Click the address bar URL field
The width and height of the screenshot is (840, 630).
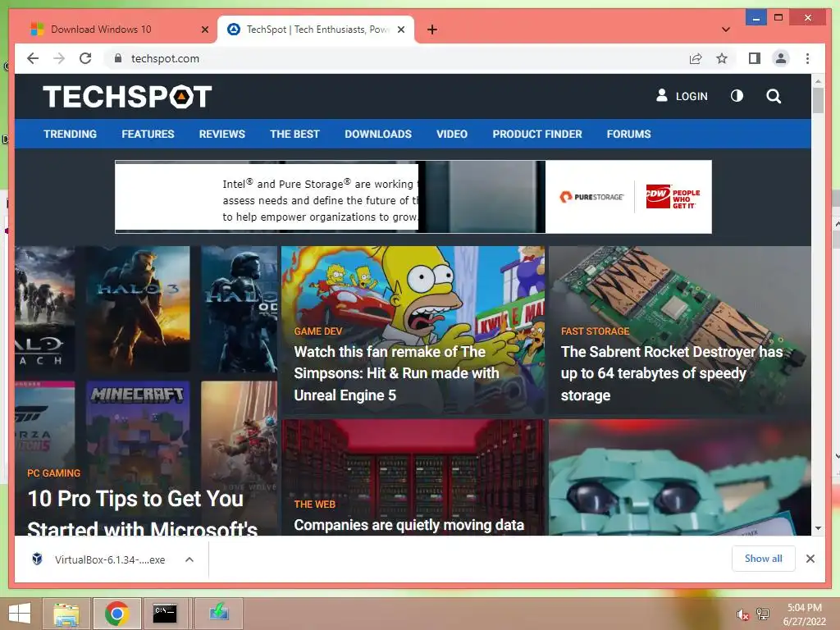(396, 58)
